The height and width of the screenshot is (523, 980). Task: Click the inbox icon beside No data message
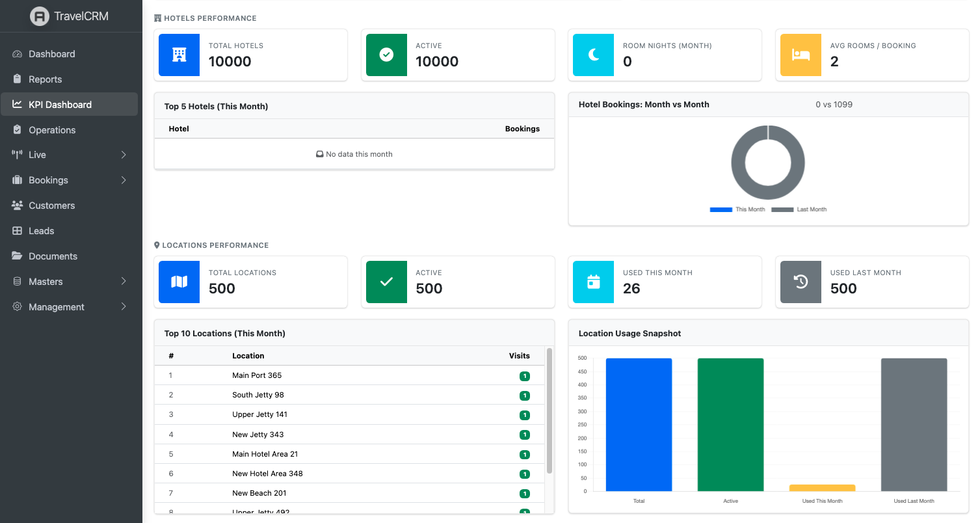(x=320, y=155)
